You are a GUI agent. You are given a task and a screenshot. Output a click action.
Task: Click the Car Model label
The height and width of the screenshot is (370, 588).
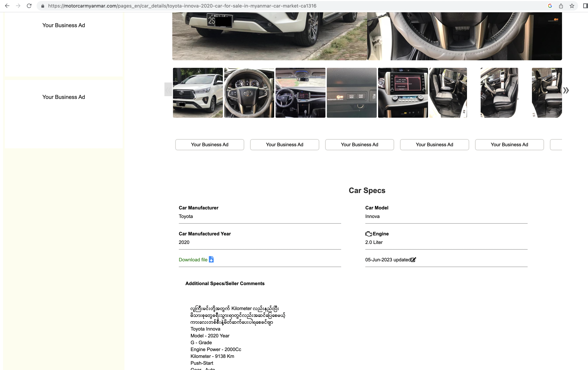click(x=377, y=208)
